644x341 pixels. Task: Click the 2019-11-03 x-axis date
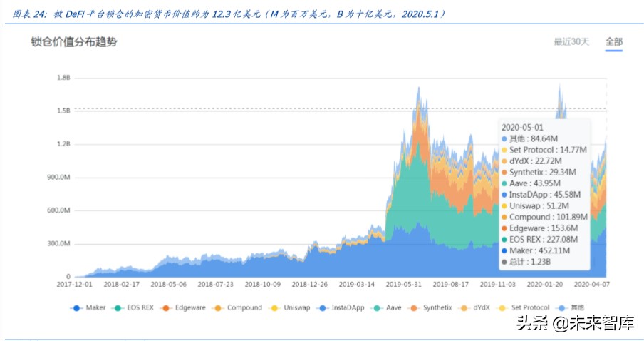pos(498,284)
